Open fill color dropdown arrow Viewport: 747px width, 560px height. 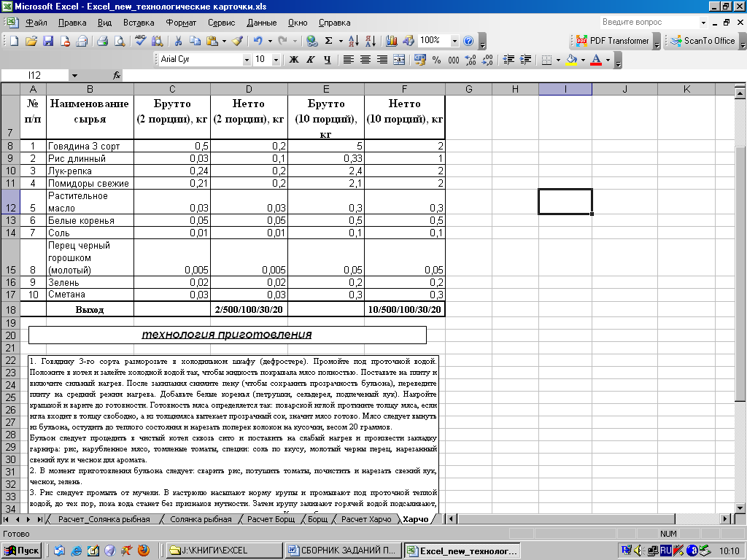coord(583,60)
